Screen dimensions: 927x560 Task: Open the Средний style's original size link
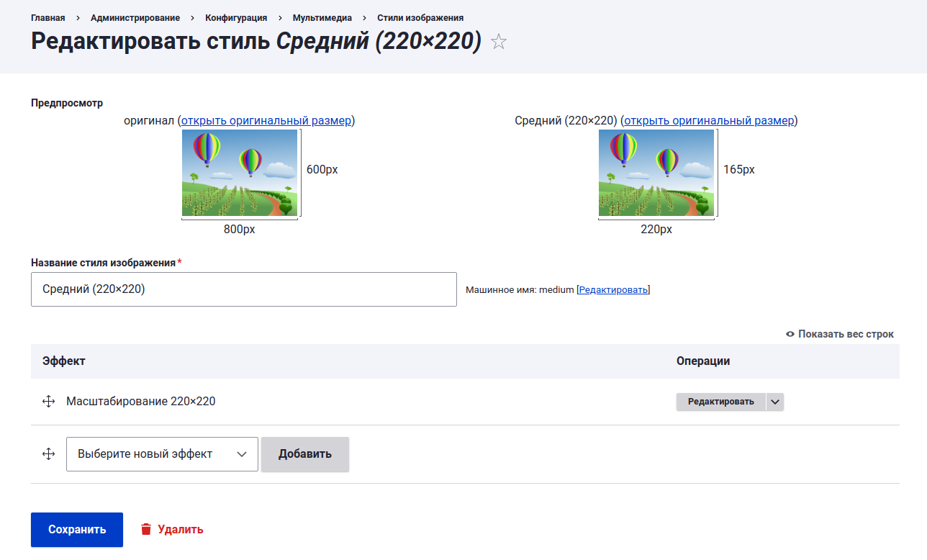pyautogui.click(x=709, y=120)
